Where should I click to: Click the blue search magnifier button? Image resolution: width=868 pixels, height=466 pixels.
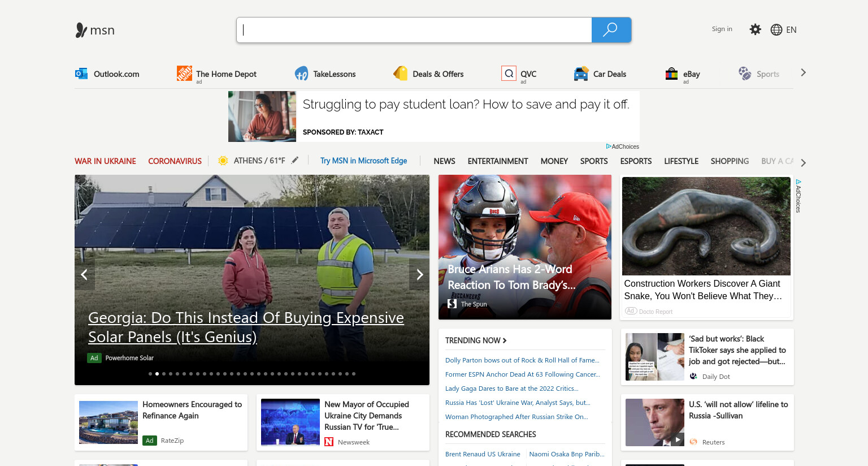click(611, 30)
